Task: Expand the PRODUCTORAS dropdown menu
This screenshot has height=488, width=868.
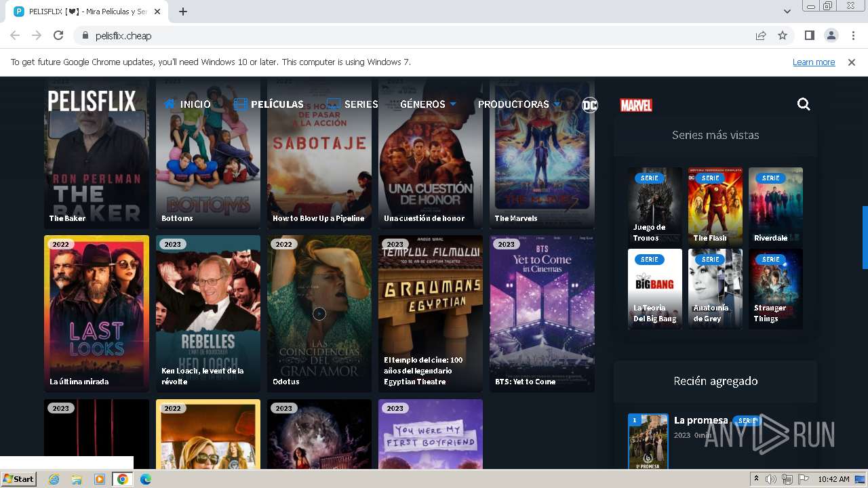Action: tap(519, 104)
